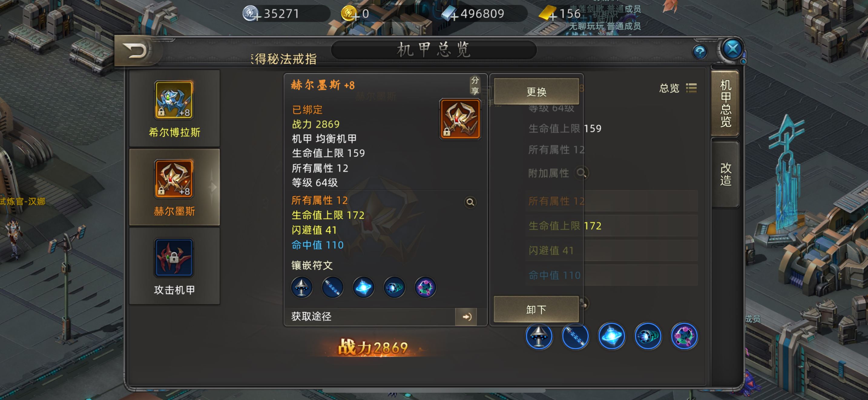Tap the purple orb rune at bottom right
This screenshot has width=868, height=400.
click(x=684, y=336)
